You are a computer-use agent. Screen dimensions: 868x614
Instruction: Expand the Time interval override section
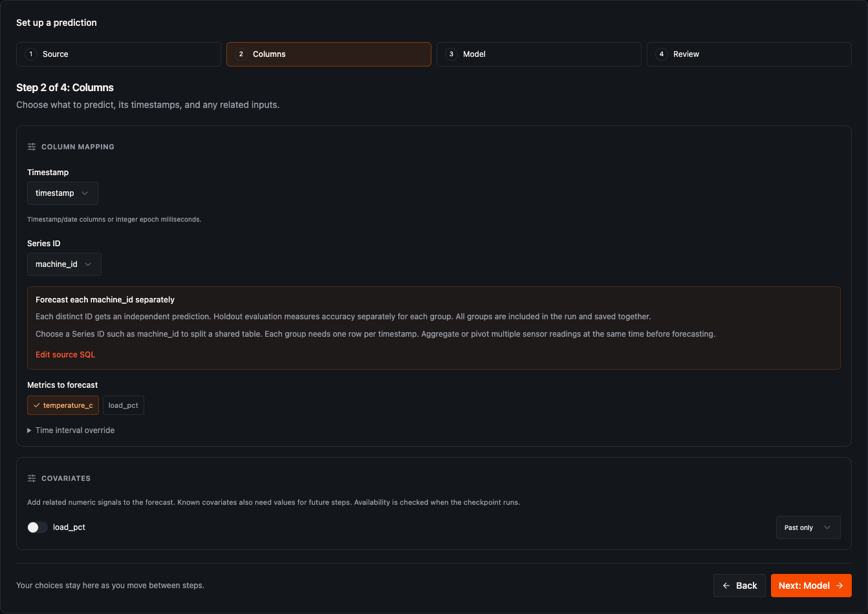click(x=71, y=430)
